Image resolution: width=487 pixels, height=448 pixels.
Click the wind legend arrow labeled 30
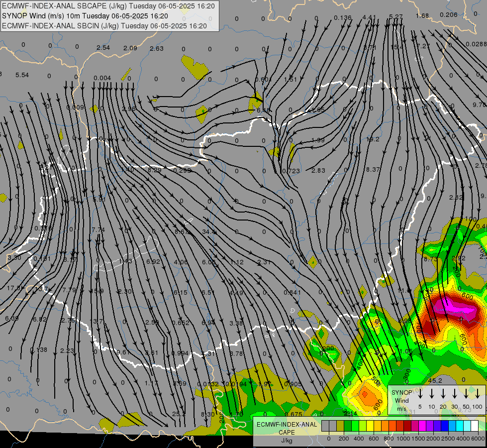pyautogui.click(x=455, y=394)
